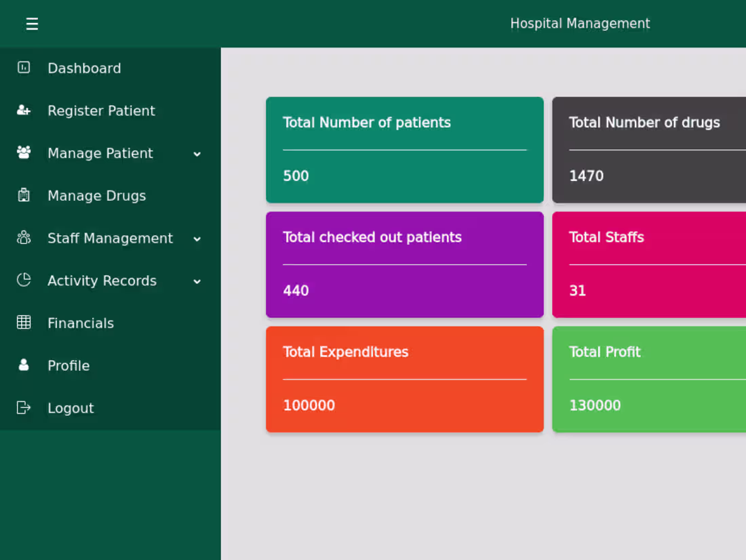The height and width of the screenshot is (560, 746).
Task: Click the Register Patient link
Action: pos(101,111)
